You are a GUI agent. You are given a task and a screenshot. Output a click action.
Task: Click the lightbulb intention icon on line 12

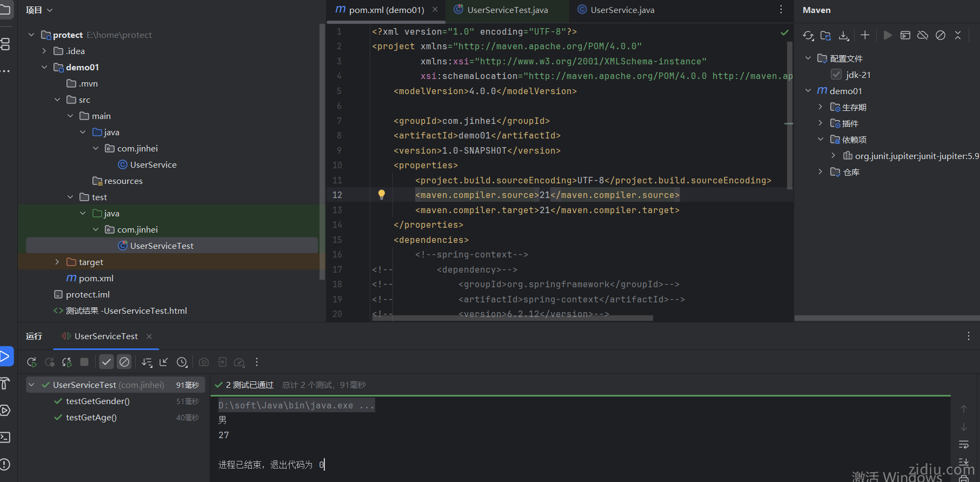click(382, 195)
